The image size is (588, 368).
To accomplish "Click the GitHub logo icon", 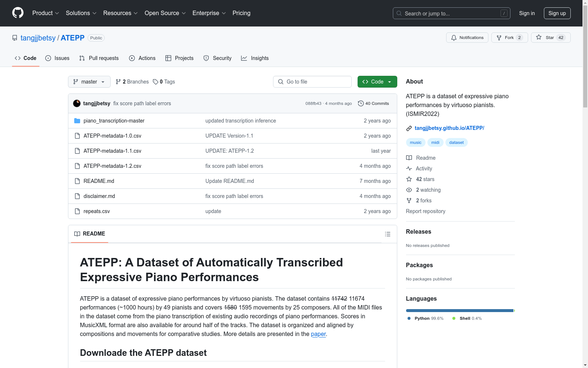I will point(18,13).
